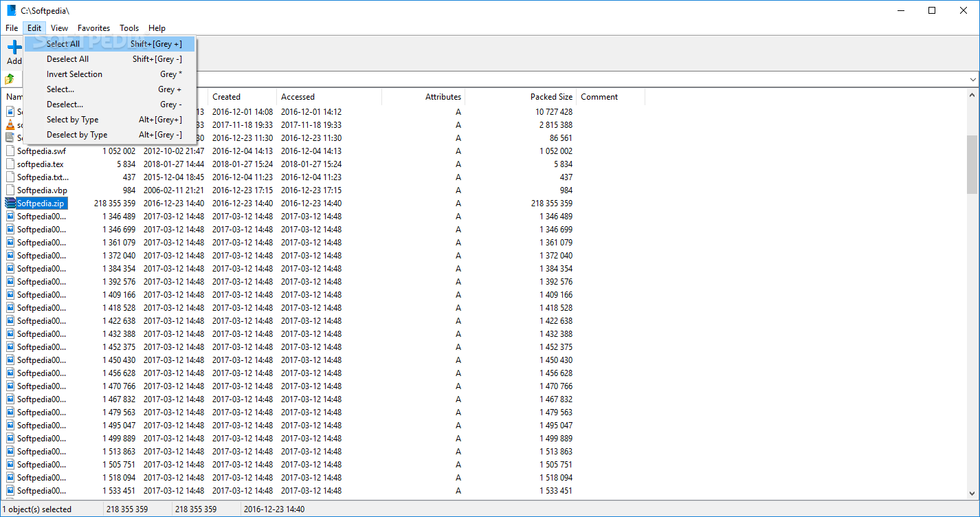The width and height of the screenshot is (980, 517).
Task: Click image icon of the 1 409 166 file
Action: tap(10, 294)
